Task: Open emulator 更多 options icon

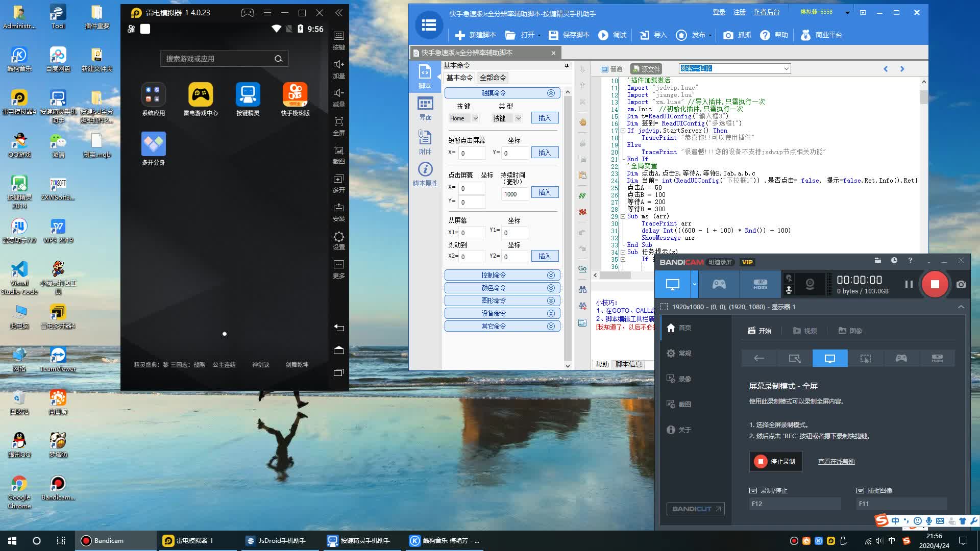Action: click(339, 264)
